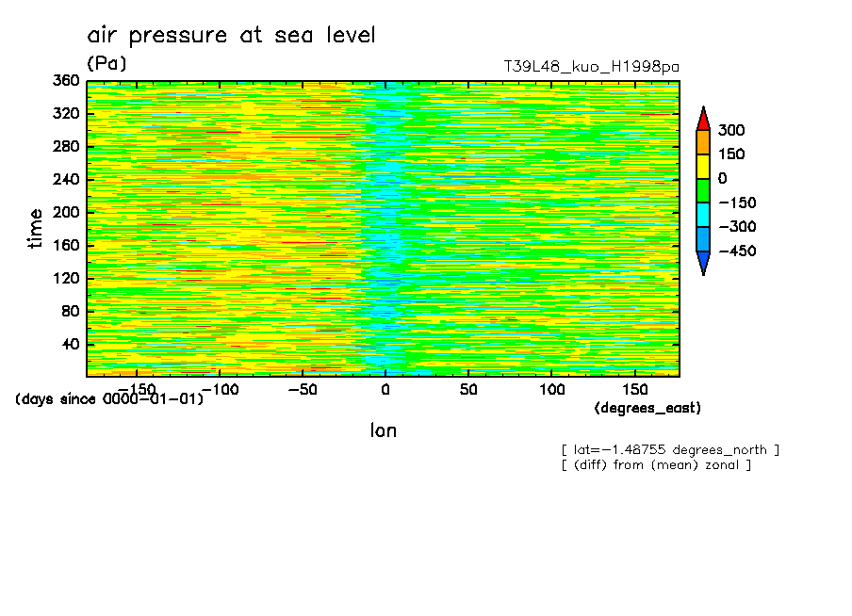Screen dimensions: 852x616
Task: Click the colorbar label '-450'
Action: (737, 251)
